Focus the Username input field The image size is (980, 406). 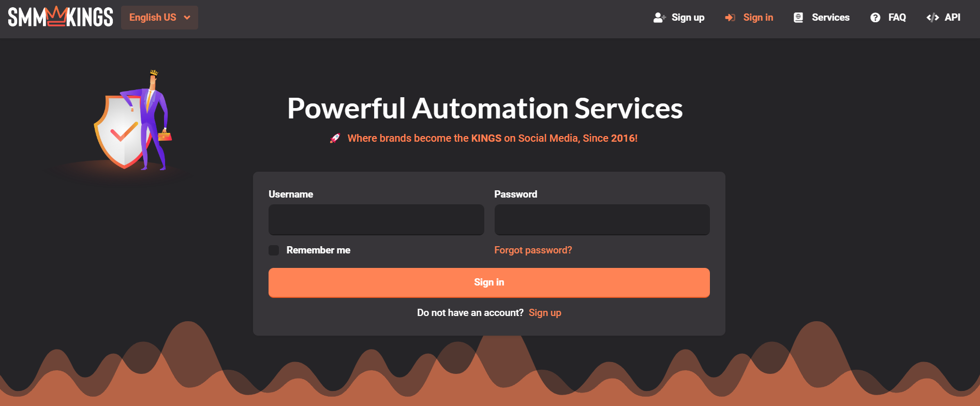(376, 220)
